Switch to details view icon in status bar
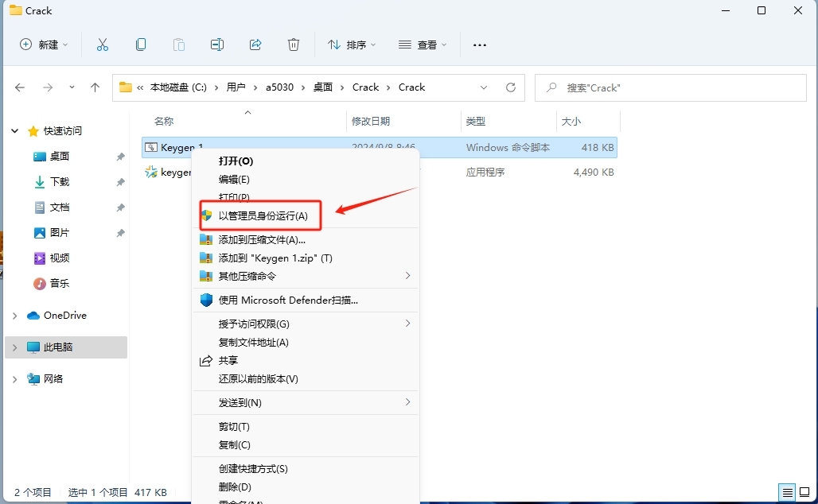818x504 pixels. click(787, 492)
